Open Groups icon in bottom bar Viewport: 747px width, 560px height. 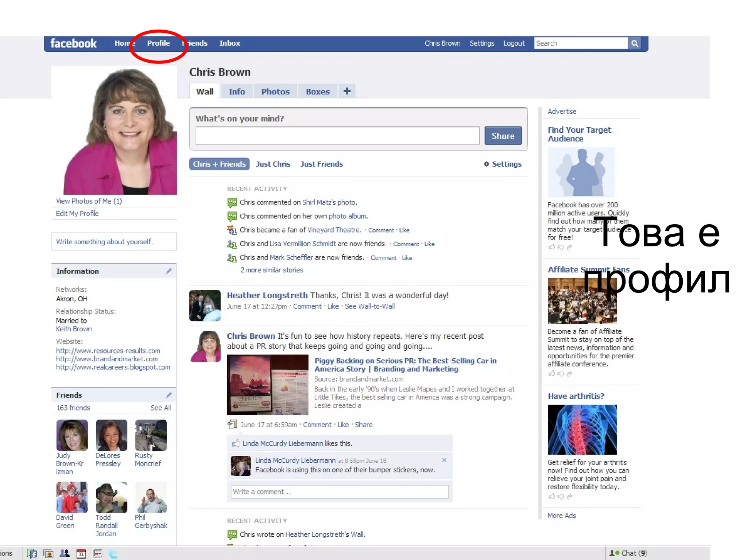click(65, 553)
